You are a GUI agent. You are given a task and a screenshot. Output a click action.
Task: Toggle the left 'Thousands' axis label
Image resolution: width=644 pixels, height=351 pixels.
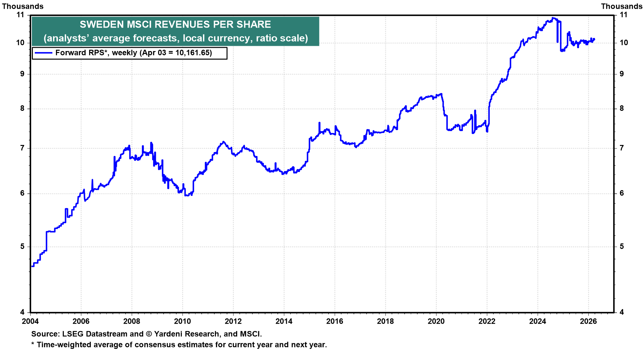coord(23,6)
